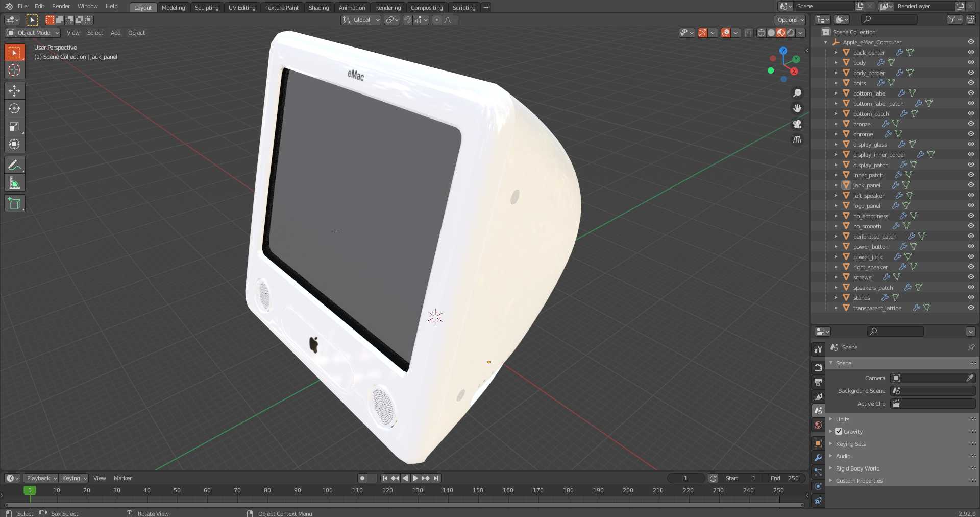Open the Add menu in viewport

pyautogui.click(x=116, y=33)
